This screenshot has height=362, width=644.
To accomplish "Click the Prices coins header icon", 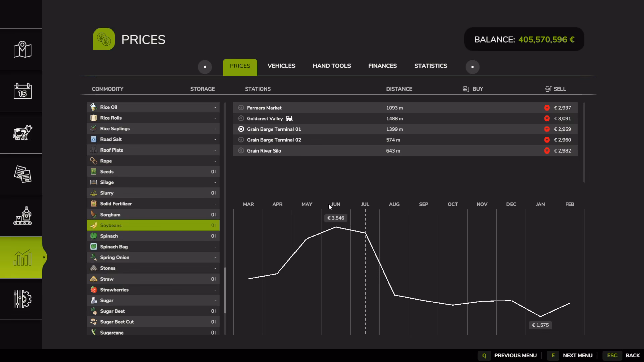I will coord(104,39).
